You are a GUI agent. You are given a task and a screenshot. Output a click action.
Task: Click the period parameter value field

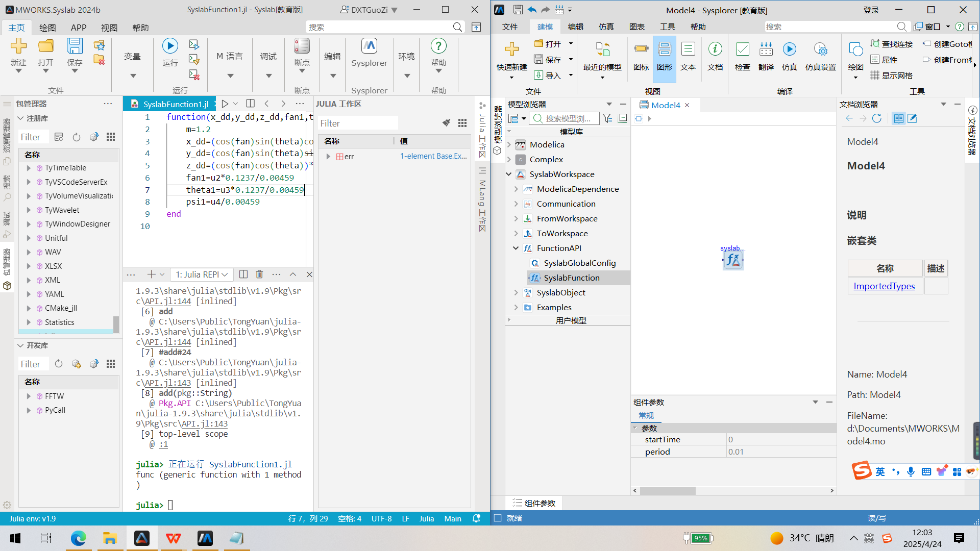(781, 452)
